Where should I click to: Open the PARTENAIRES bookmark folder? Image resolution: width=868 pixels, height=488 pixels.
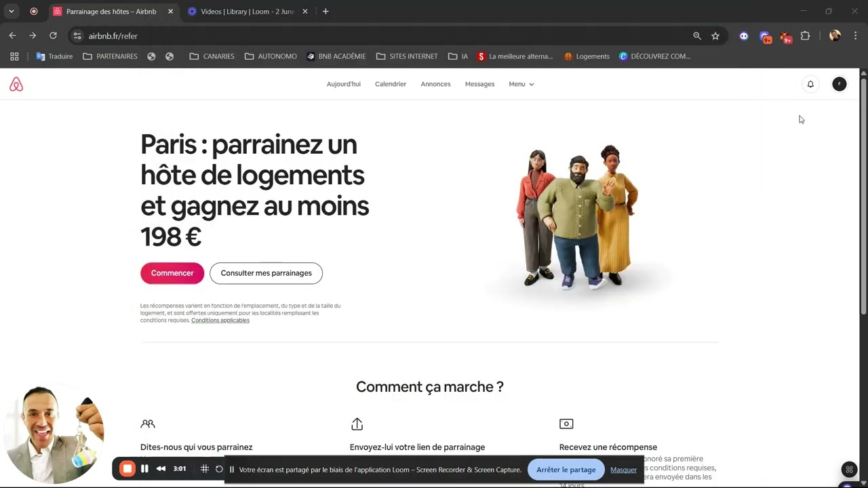click(x=110, y=56)
